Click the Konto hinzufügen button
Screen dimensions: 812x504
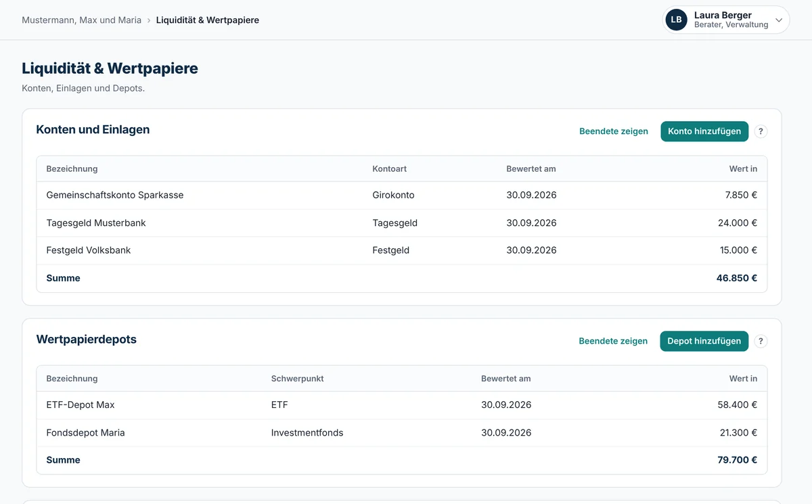704,131
